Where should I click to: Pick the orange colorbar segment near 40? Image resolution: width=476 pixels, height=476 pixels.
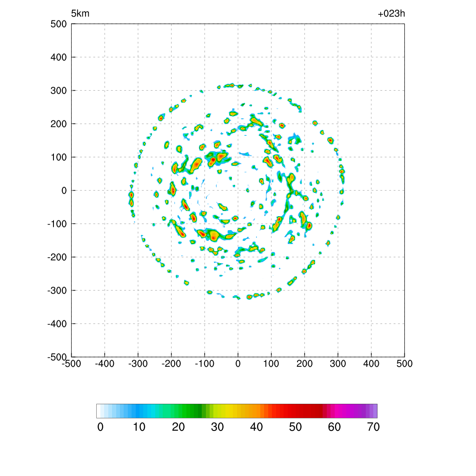pos(257,411)
